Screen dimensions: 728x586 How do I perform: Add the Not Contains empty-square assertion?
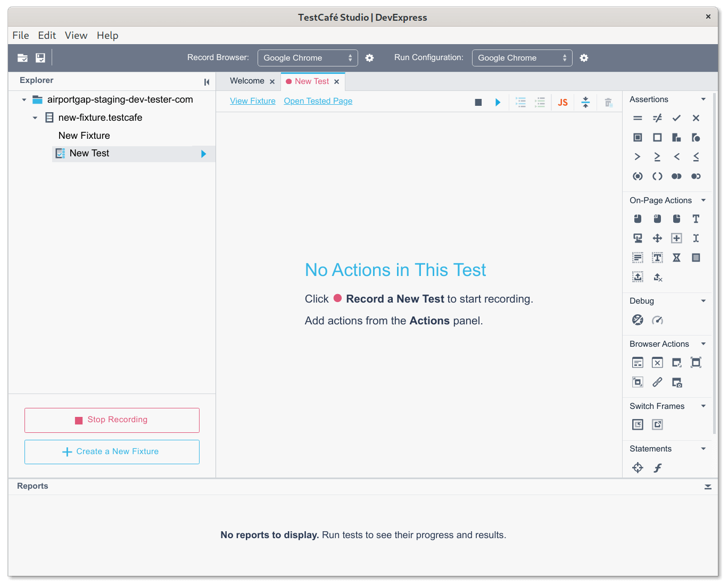coord(657,137)
